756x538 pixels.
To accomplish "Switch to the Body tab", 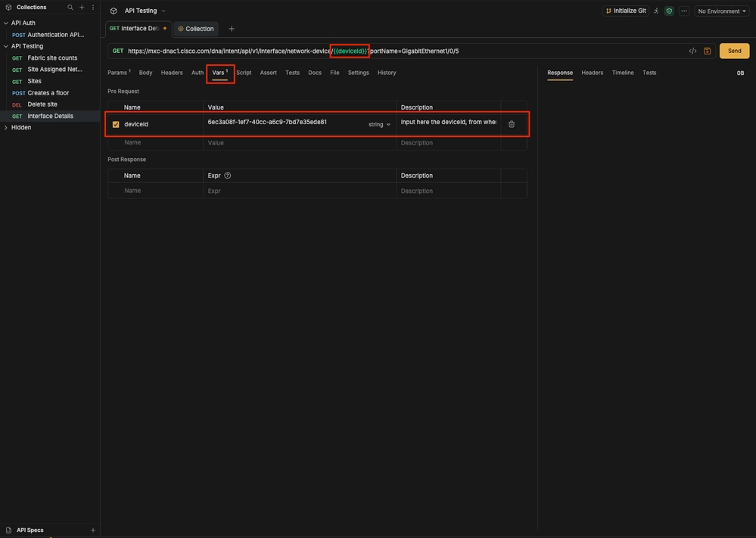I will tap(145, 73).
